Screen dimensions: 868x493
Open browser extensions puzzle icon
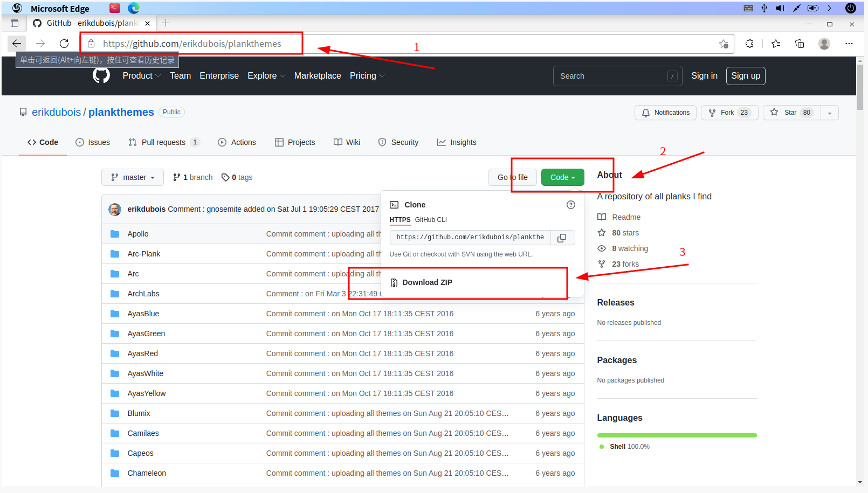749,44
